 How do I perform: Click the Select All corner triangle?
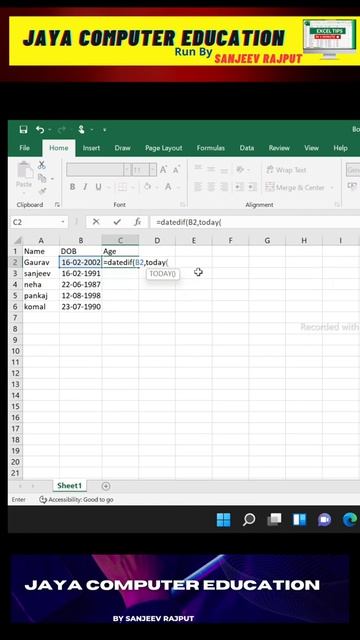(18, 240)
